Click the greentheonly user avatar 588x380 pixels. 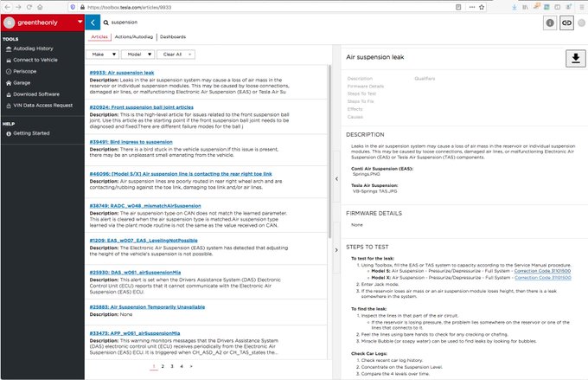(10, 23)
